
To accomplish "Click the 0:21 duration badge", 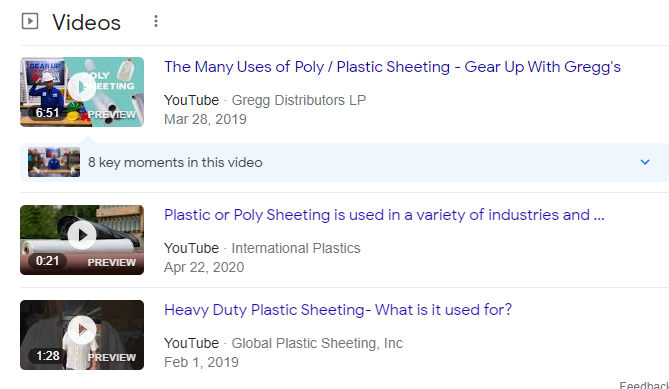I will 47,261.
